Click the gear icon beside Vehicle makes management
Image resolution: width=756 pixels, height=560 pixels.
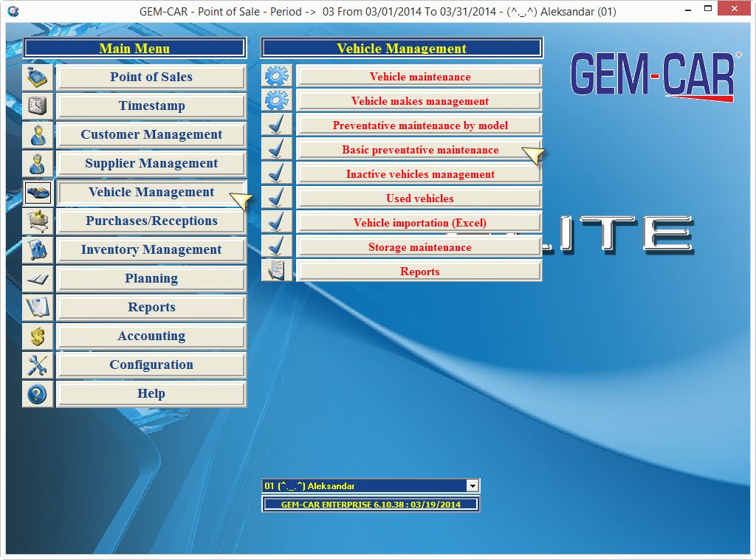(277, 100)
